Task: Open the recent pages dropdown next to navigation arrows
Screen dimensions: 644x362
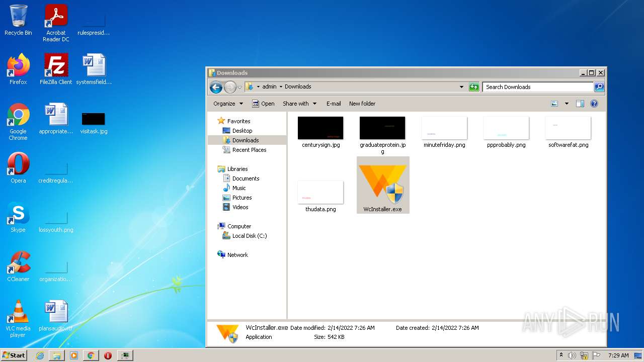Action: [239, 87]
